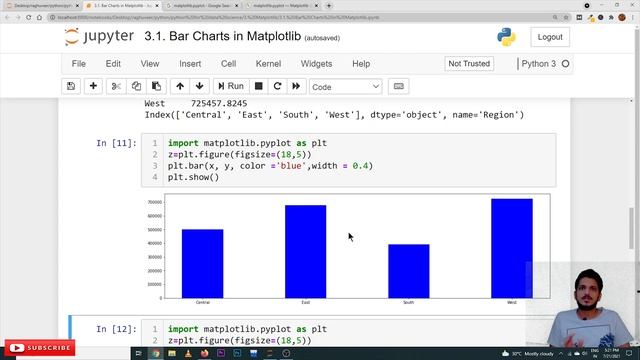This screenshot has width=640, height=360.
Task: Cut selected cells with scissors icon
Action: 116,86
